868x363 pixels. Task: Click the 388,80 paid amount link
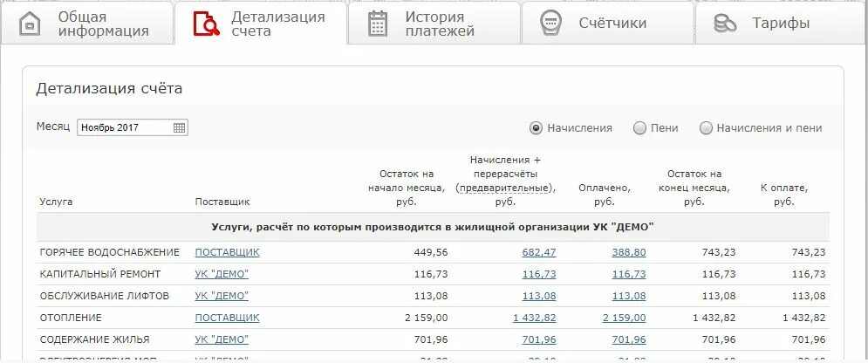click(629, 252)
